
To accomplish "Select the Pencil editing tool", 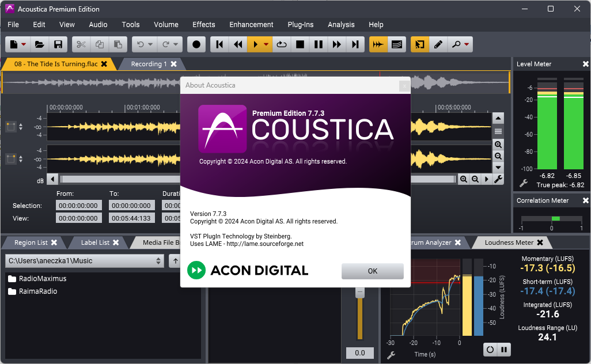I will coord(438,44).
